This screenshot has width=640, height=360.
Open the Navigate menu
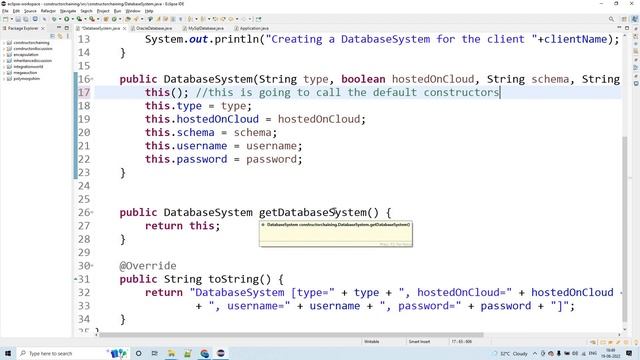point(68,11)
